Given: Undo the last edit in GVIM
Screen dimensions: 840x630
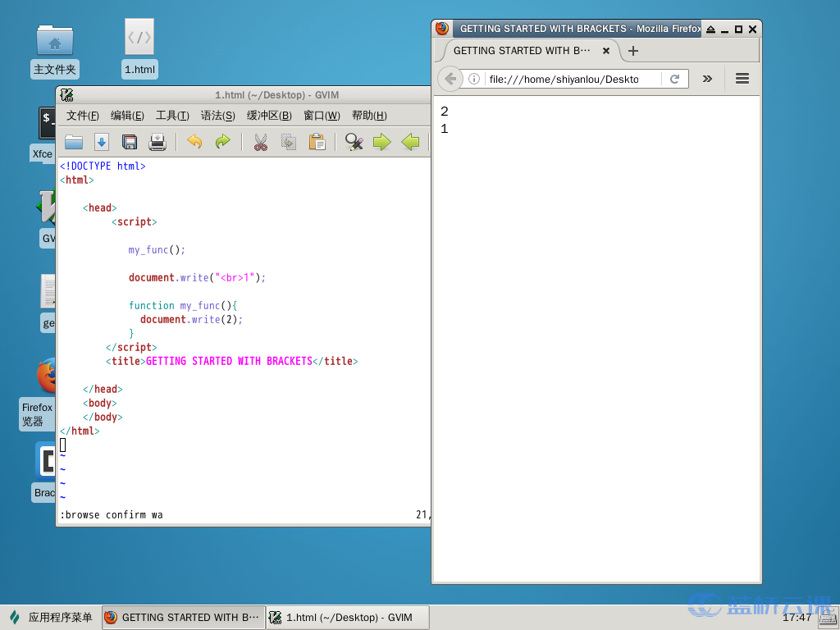Looking at the screenshot, I should coord(194,142).
